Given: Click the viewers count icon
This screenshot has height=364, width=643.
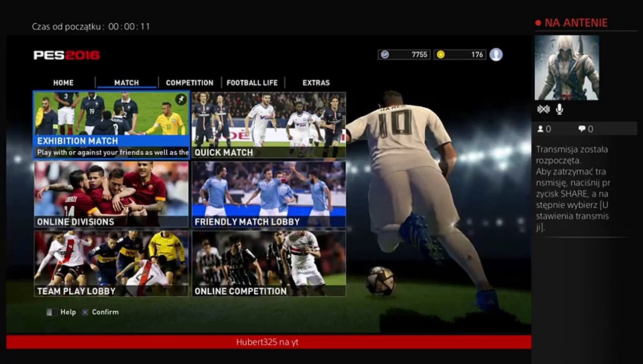Looking at the screenshot, I should pyautogui.click(x=540, y=129).
